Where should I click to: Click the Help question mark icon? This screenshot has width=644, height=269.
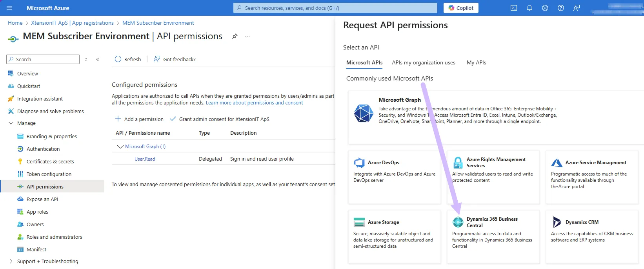[x=560, y=8]
